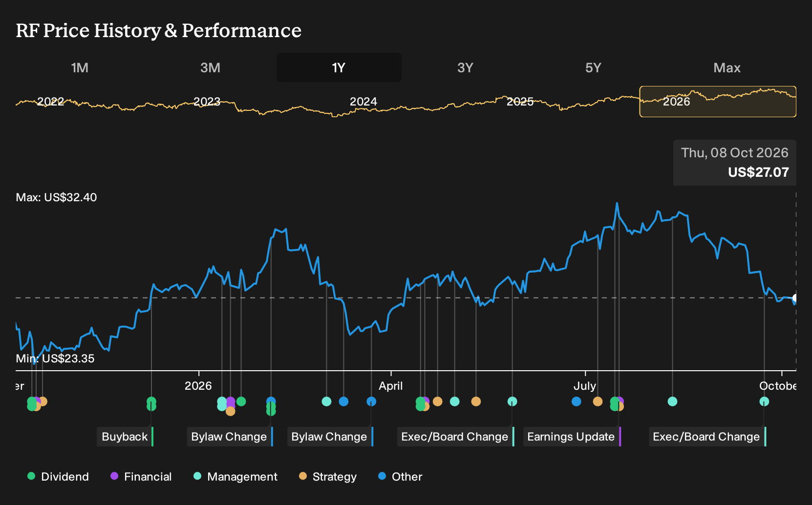
Task: Switch to the 1M time range tab
Action: click(80, 67)
